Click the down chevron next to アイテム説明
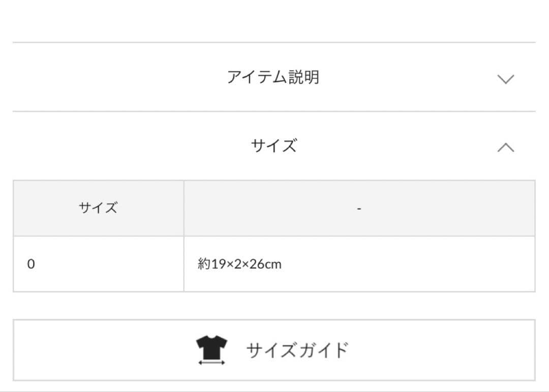Screen dimensions: 549x392 505,79
